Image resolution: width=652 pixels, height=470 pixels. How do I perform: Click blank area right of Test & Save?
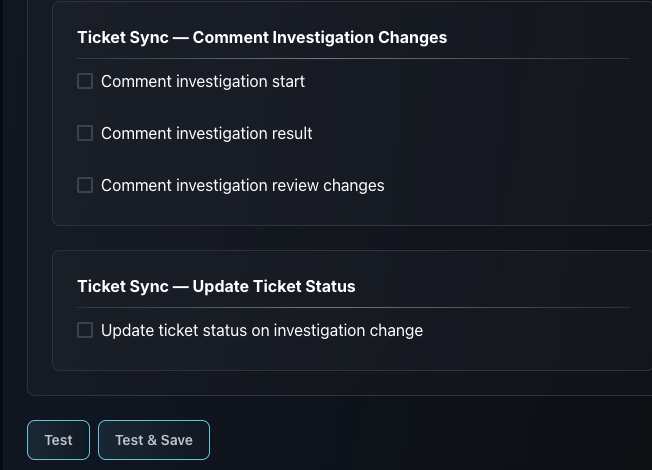coord(416,440)
